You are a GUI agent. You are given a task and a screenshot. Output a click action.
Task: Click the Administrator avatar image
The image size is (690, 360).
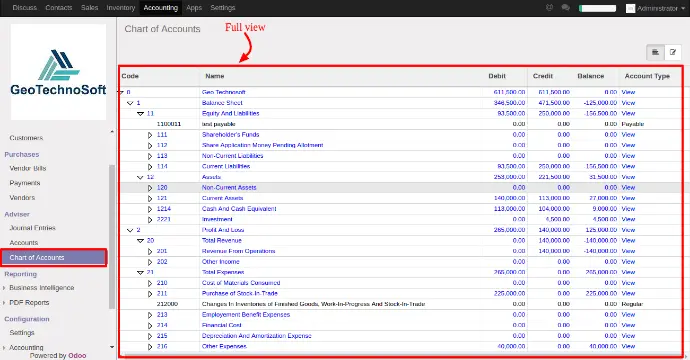[x=630, y=8]
